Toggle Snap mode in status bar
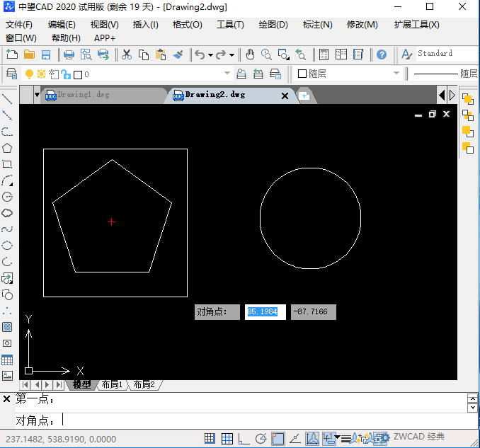 210,439
